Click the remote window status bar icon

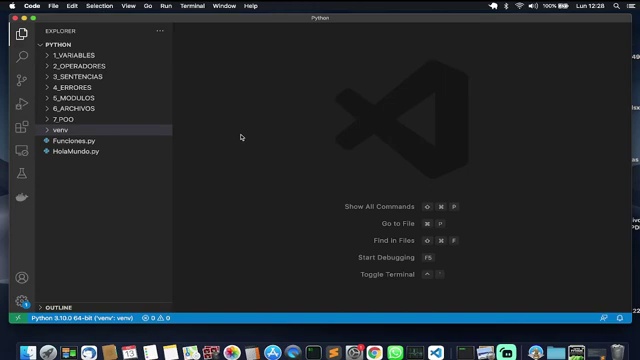[18, 318]
